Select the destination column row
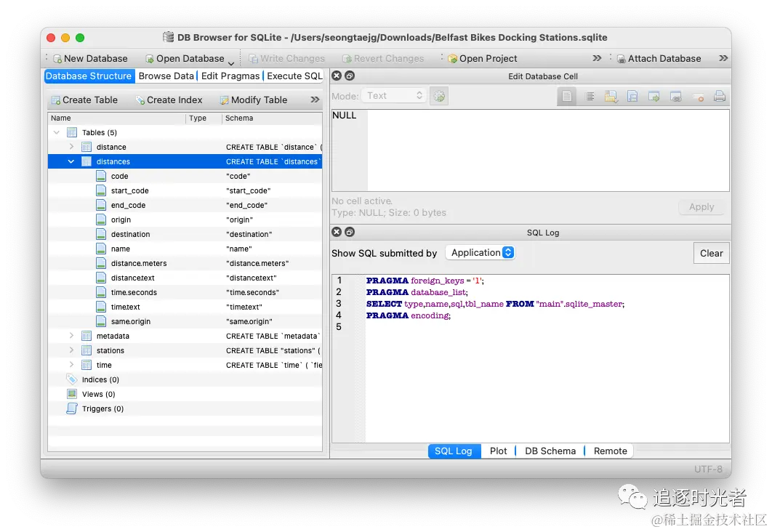 tap(185, 234)
